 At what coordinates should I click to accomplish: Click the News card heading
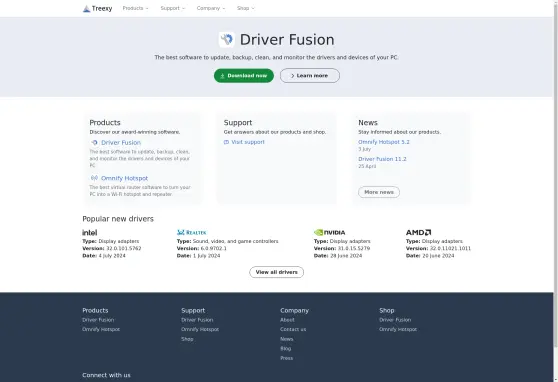(368, 122)
